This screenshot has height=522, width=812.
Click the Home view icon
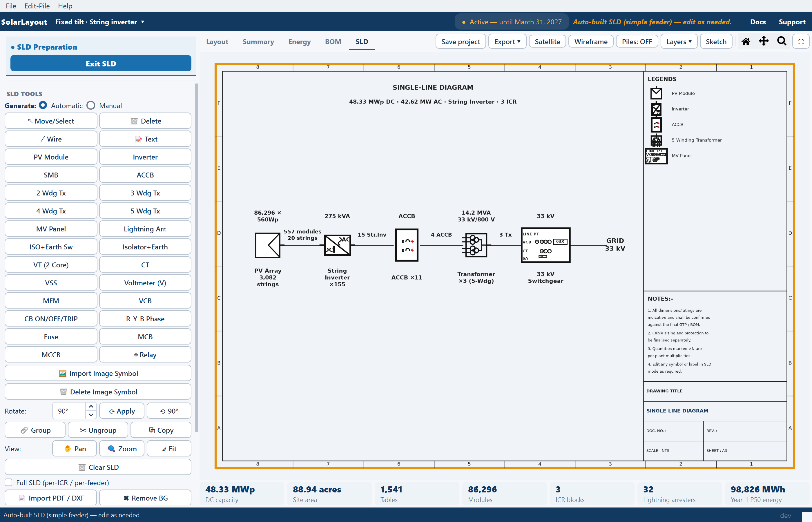(746, 41)
